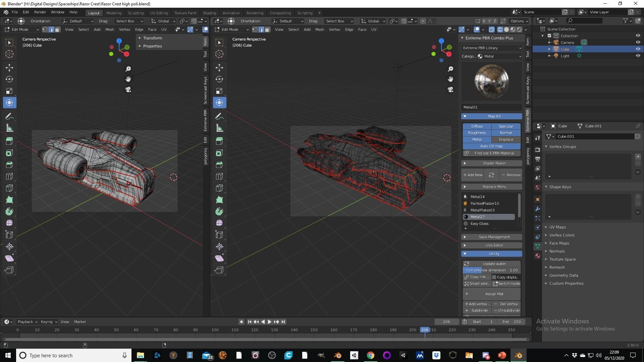The image size is (644, 362).
Task: Open the Face menu in right viewport
Action: (x=362, y=29)
